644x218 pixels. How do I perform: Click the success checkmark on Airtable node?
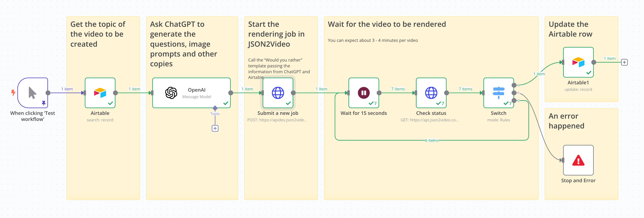(x=110, y=103)
